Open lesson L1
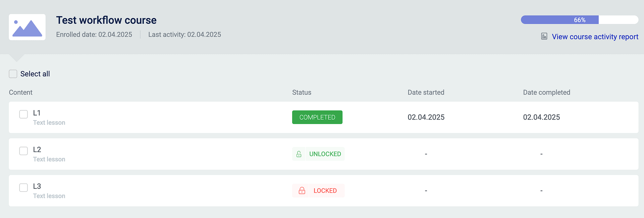Image resolution: width=644 pixels, height=218 pixels. point(37,113)
